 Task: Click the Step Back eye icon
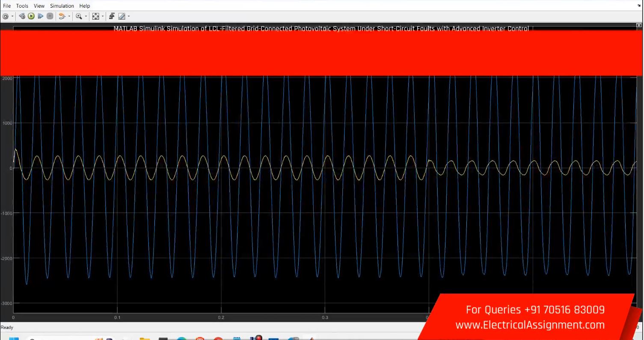(x=22, y=16)
